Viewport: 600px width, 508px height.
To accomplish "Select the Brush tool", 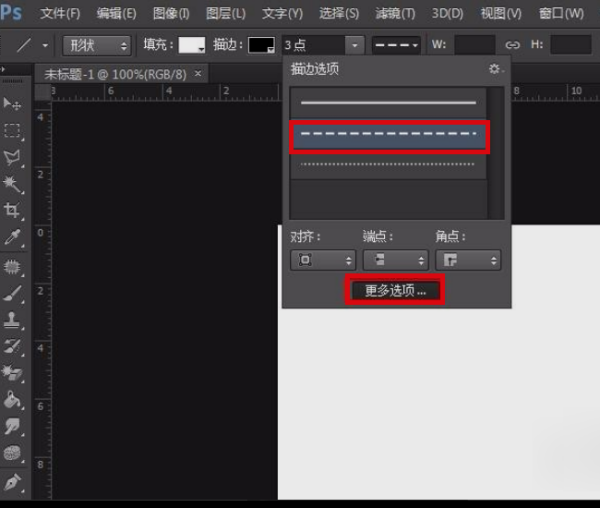I will tap(12, 293).
